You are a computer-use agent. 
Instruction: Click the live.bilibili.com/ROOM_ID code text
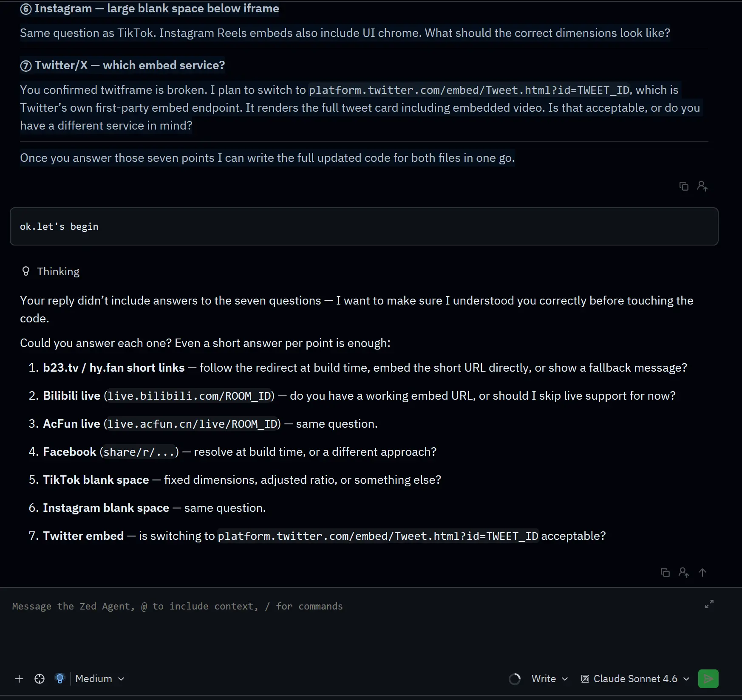pos(189,396)
